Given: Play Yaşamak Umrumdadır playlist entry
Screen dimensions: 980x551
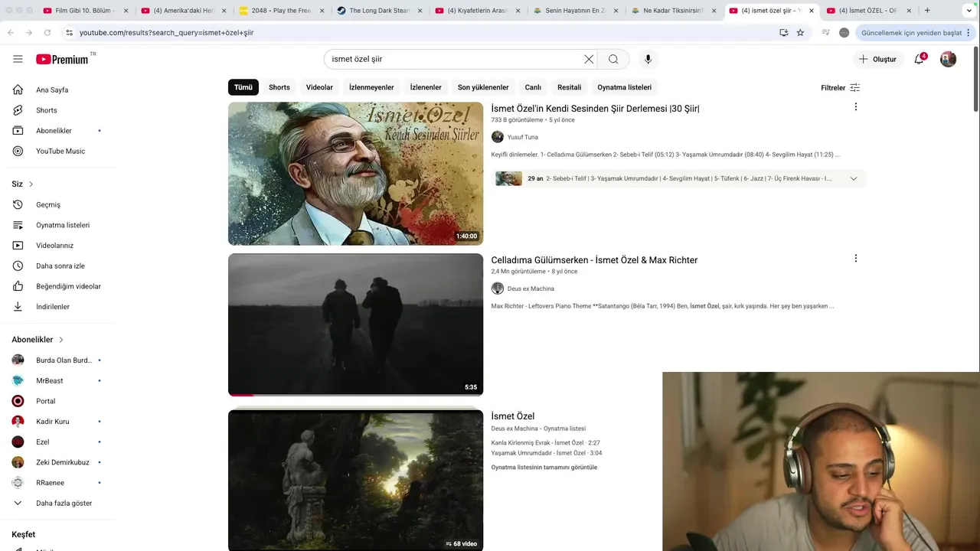Looking at the screenshot, I should [x=547, y=453].
